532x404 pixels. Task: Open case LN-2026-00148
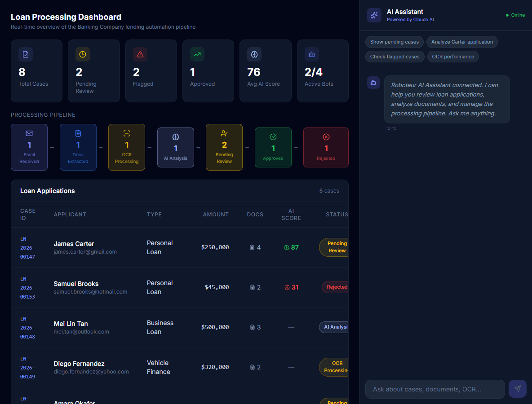(27, 328)
